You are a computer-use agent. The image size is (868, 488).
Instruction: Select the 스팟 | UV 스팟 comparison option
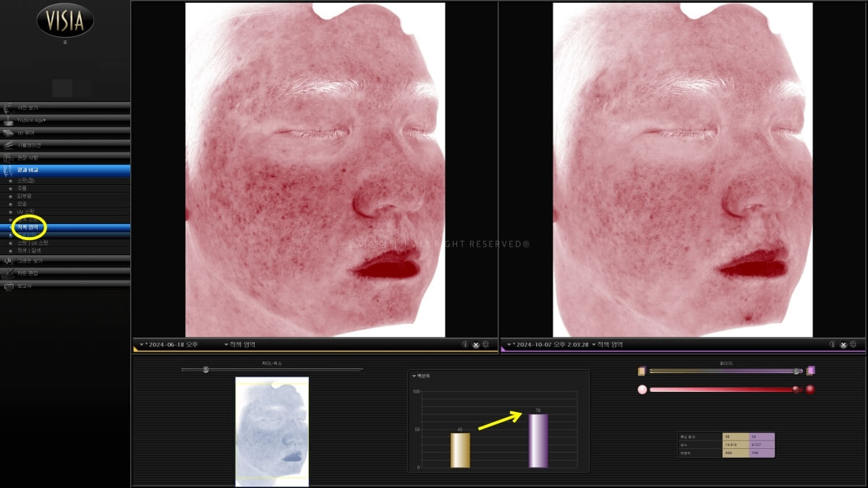[x=65, y=243]
